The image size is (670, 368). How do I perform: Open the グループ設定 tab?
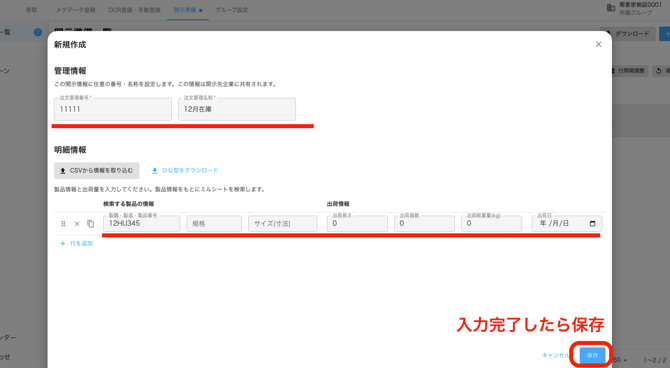click(232, 10)
